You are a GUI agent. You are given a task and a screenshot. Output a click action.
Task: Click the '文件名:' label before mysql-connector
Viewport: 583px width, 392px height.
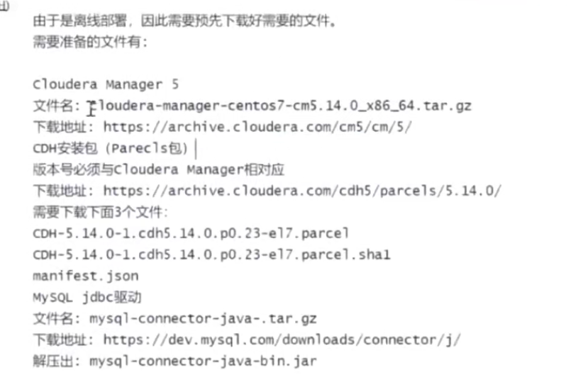(x=57, y=319)
